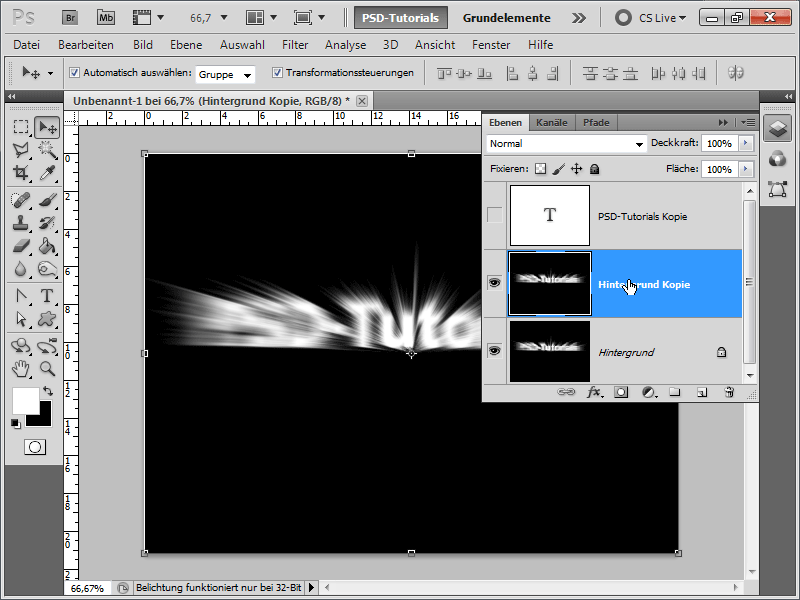The height and width of the screenshot is (600, 800).
Task: Hide the Hintergrund Kopie layer
Action: (x=494, y=284)
